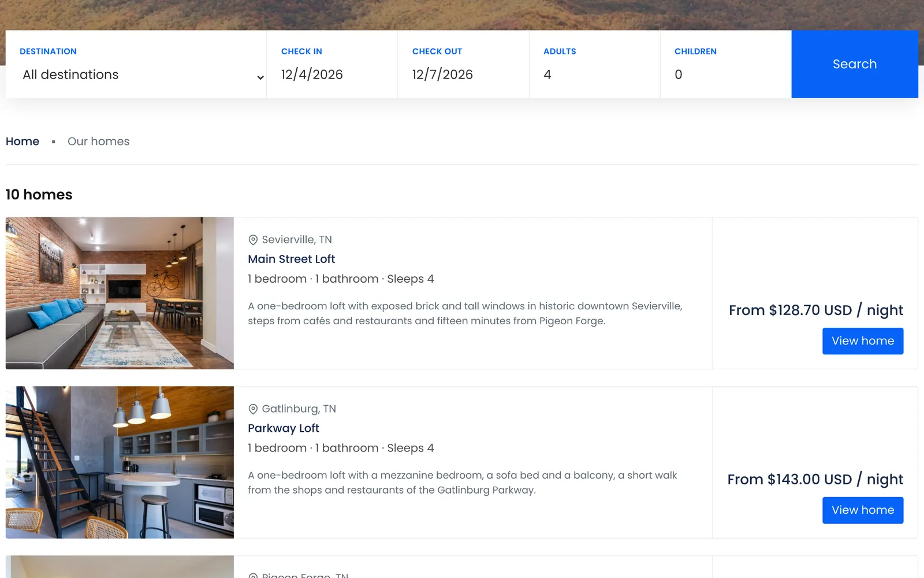The image size is (924, 578).
Task: Click the Parkway Loft photo thumbnail
Action: (x=120, y=462)
